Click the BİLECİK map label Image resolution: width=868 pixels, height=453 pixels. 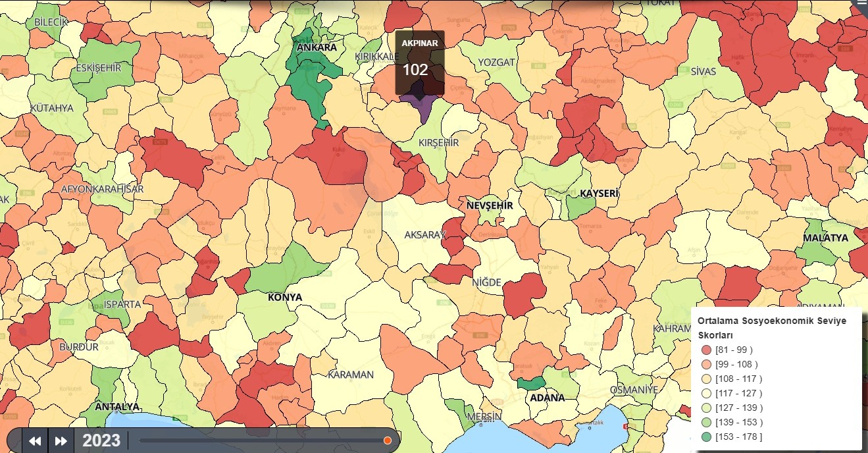(x=51, y=22)
